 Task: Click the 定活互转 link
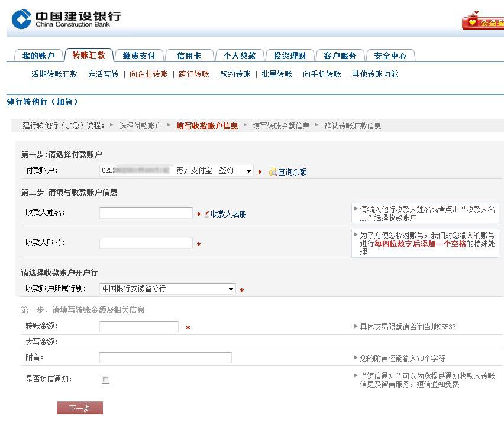(103, 74)
